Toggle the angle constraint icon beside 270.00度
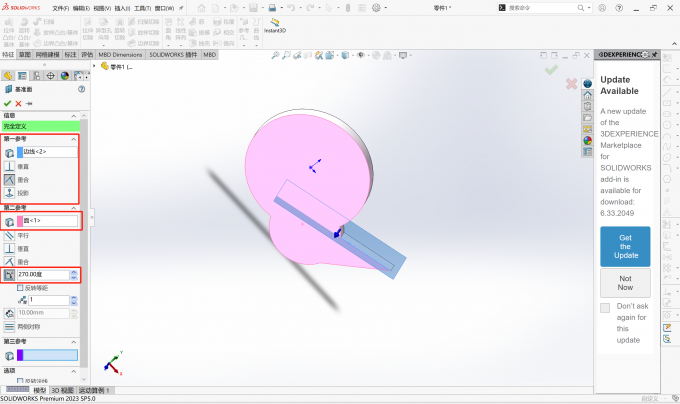Viewport: 680px width, 404px height. pos(10,274)
